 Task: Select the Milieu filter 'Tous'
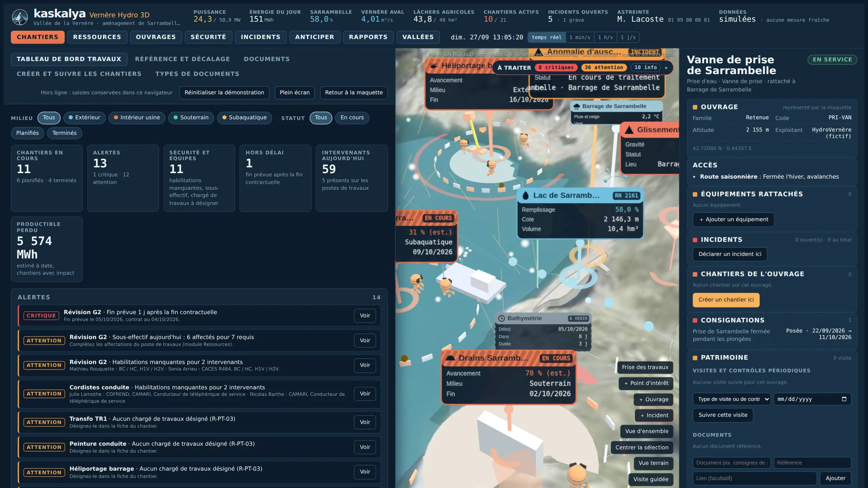[49, 118]
